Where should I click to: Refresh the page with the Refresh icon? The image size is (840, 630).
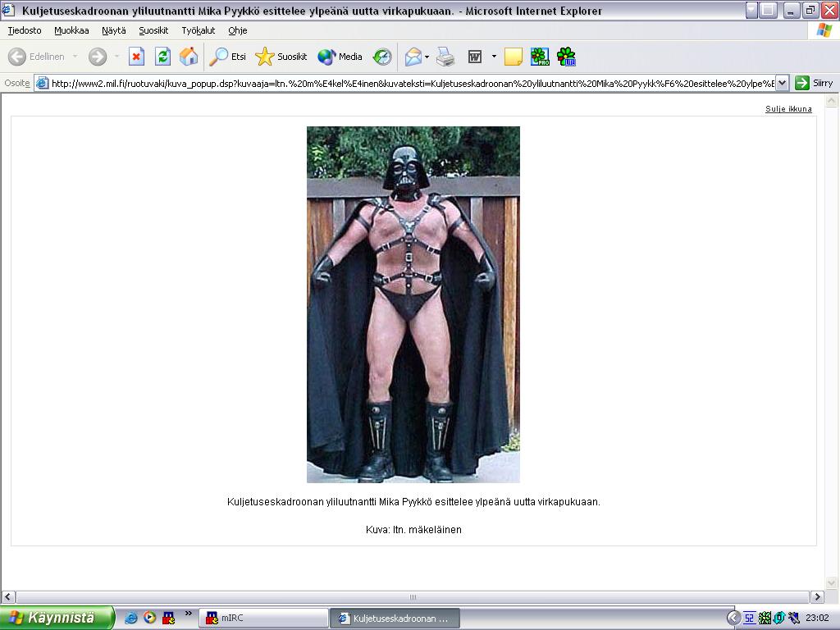click(x=162, y=57)
